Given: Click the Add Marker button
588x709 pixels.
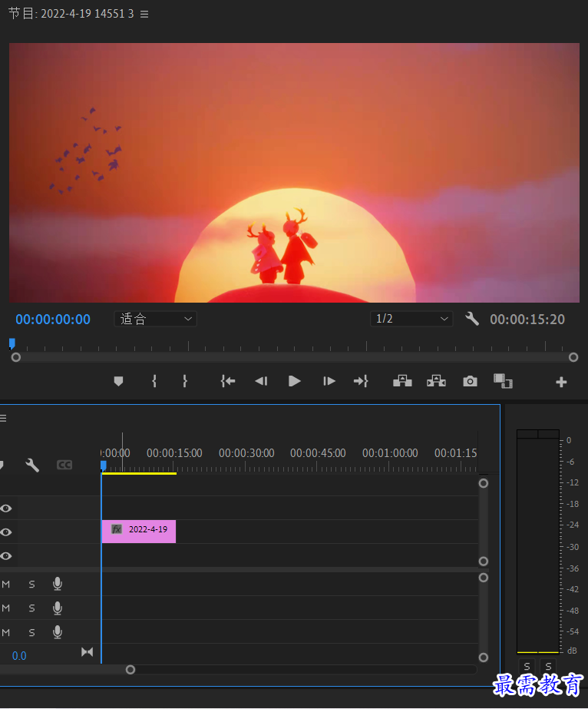Looking at the screenshot, I should [x=118, y=381].
